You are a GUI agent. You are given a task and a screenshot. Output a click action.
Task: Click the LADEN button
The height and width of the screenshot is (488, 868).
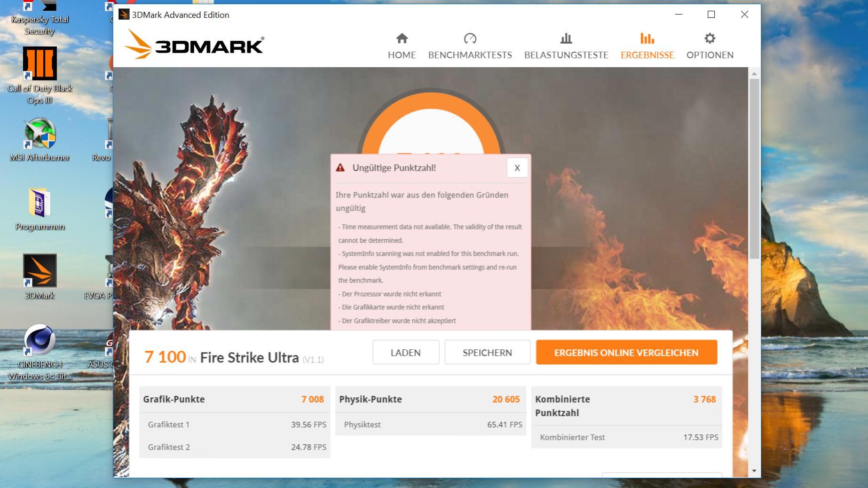[406, 352]
